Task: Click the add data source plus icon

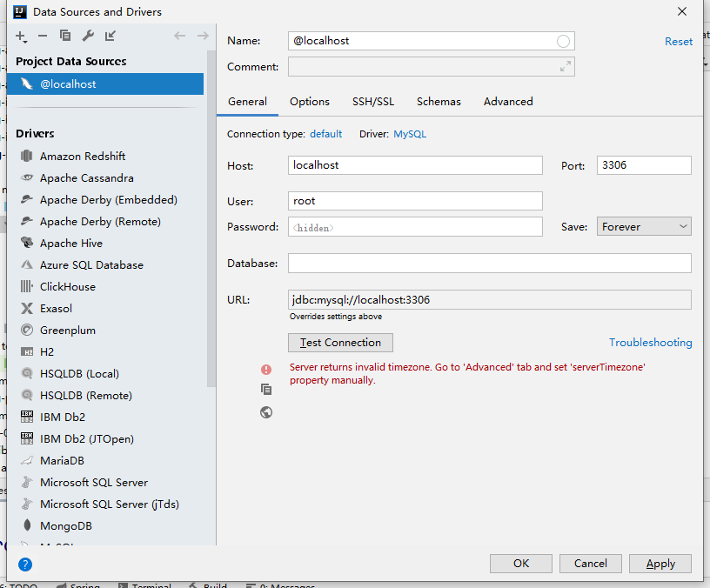Action: [21, 37]
